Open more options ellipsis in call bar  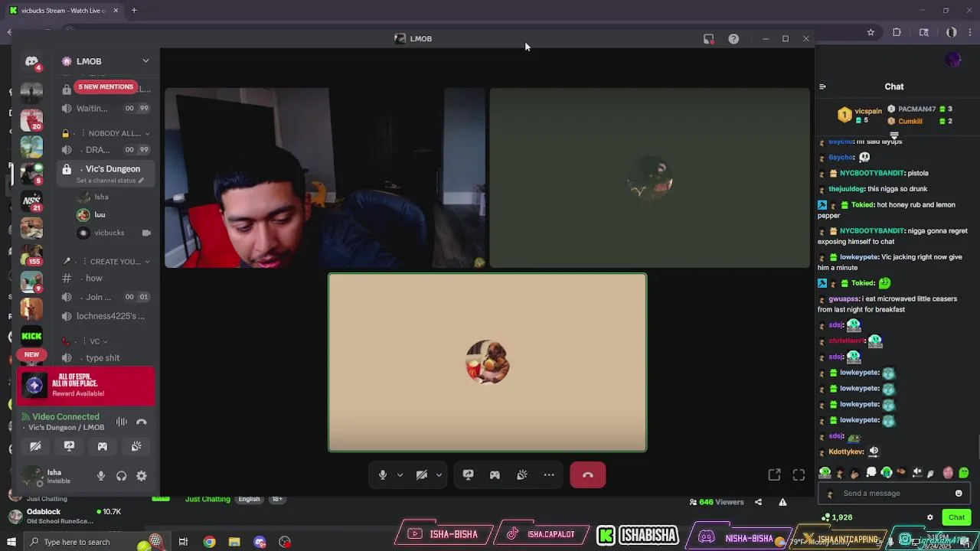549,475
